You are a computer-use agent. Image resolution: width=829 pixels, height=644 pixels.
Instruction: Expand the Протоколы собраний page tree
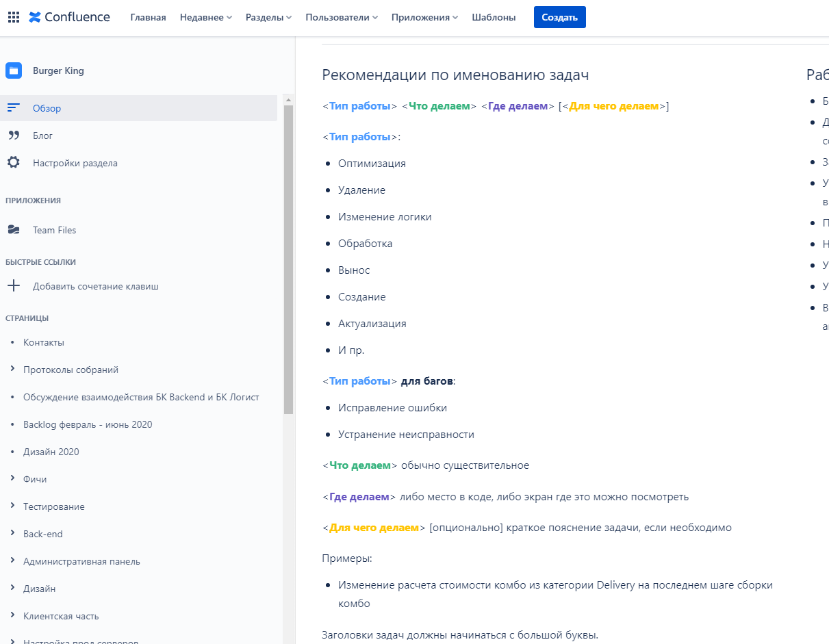coord(13,370)
